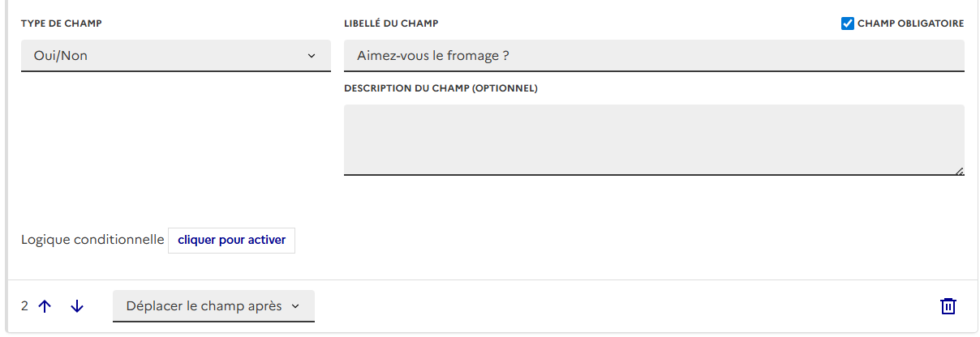
Task: Click the word "fromage" in the label input
Action: pos(471,56)
